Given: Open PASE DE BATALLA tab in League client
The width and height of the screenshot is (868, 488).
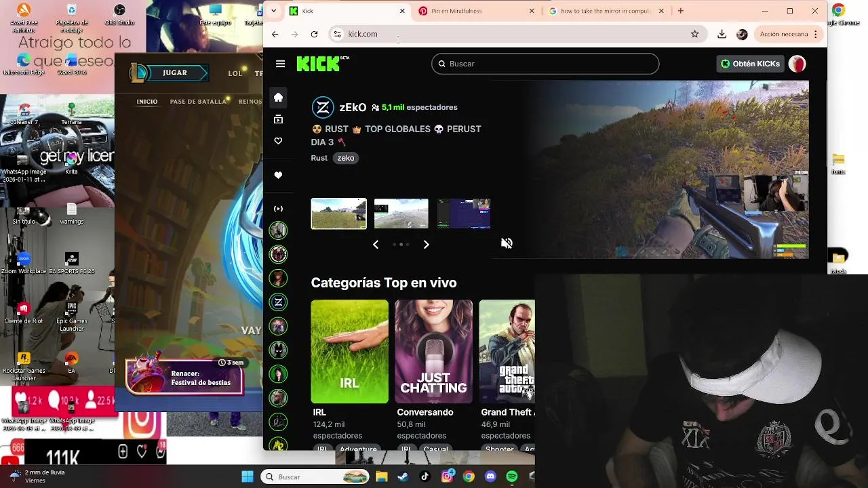Looking at the screenshot, I should 198,102.
